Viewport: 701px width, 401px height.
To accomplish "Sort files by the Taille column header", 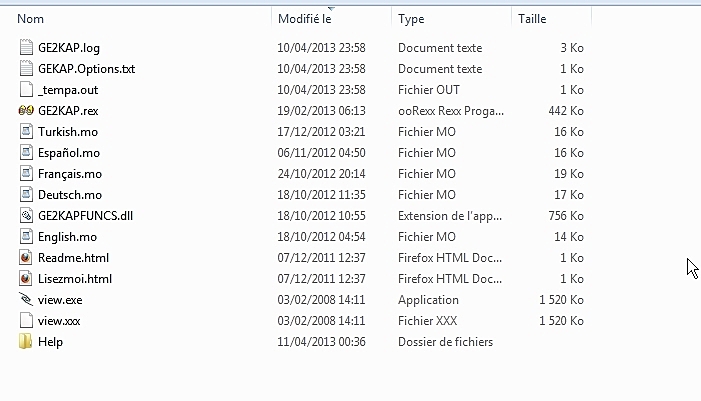I will pyautogui.click(x=532, y=19).
